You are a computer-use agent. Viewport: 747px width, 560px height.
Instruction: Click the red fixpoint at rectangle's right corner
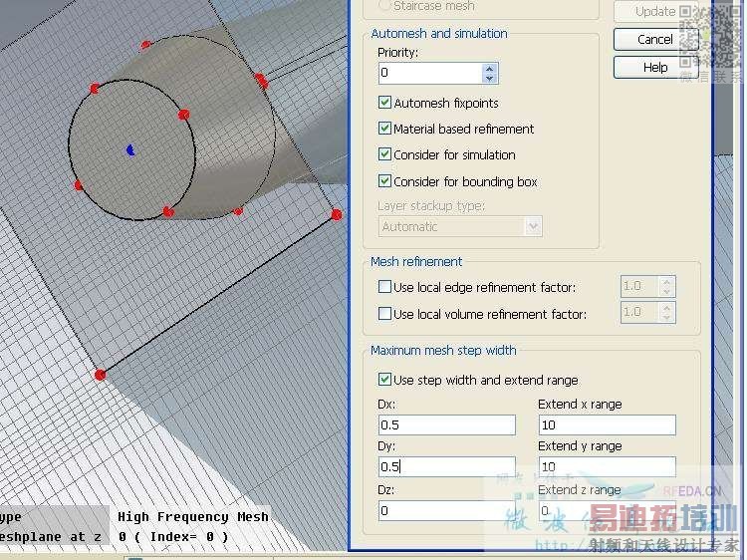[x=337, y=215]
